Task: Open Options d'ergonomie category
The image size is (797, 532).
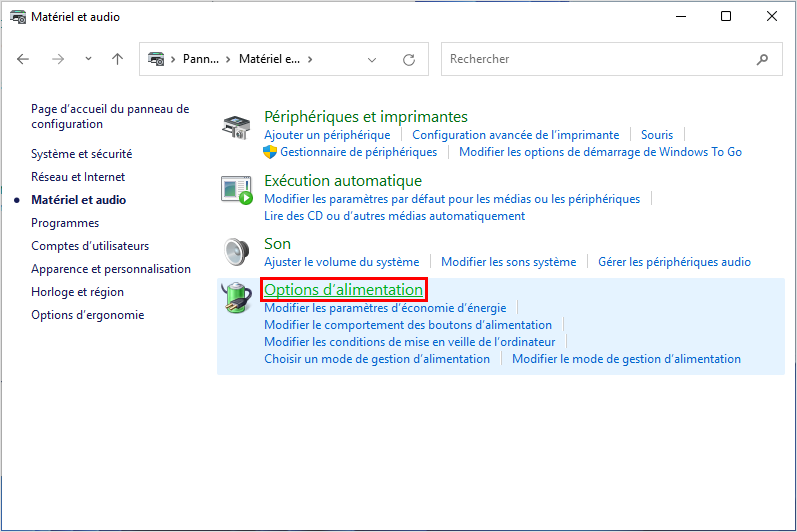Action: point(87,315)
